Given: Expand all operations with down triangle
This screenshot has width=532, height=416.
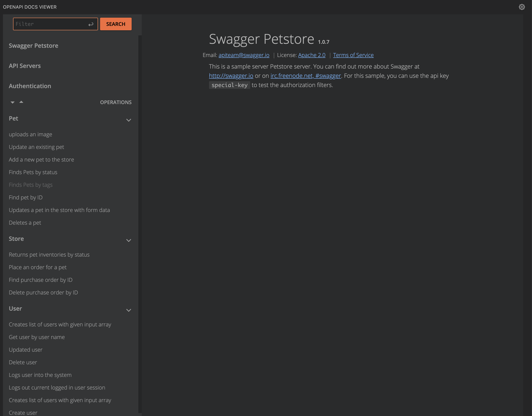Looking at the screenshot, I should (12, 102).
